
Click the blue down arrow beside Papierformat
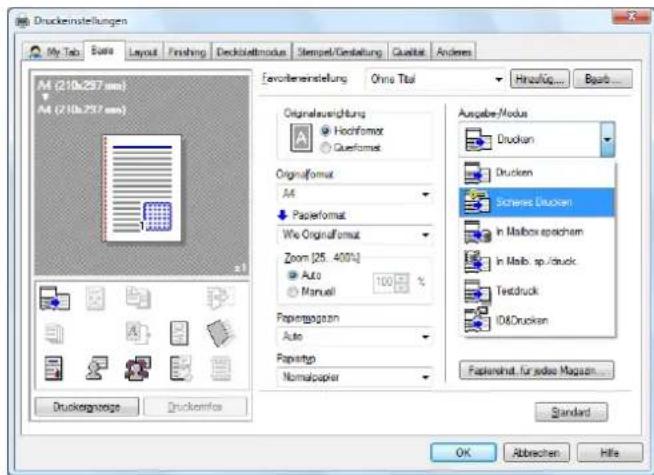click(x=282, y=215)
